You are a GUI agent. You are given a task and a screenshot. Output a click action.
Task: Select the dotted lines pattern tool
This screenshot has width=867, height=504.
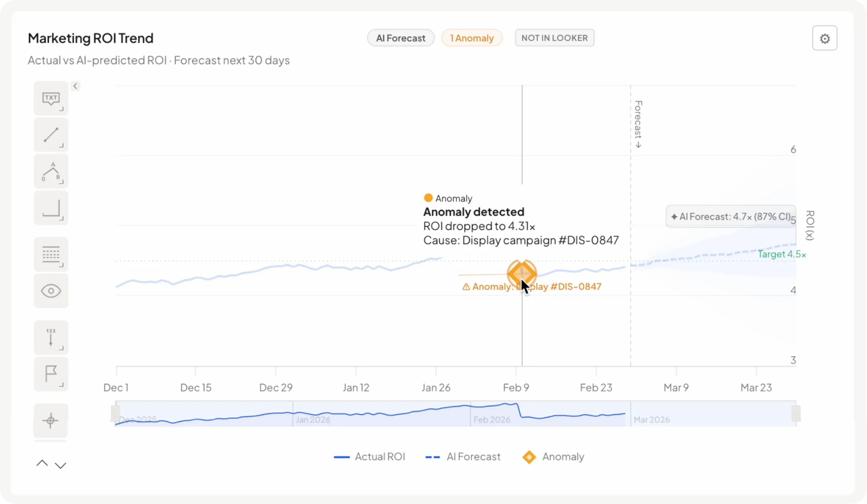coord(51,255)
